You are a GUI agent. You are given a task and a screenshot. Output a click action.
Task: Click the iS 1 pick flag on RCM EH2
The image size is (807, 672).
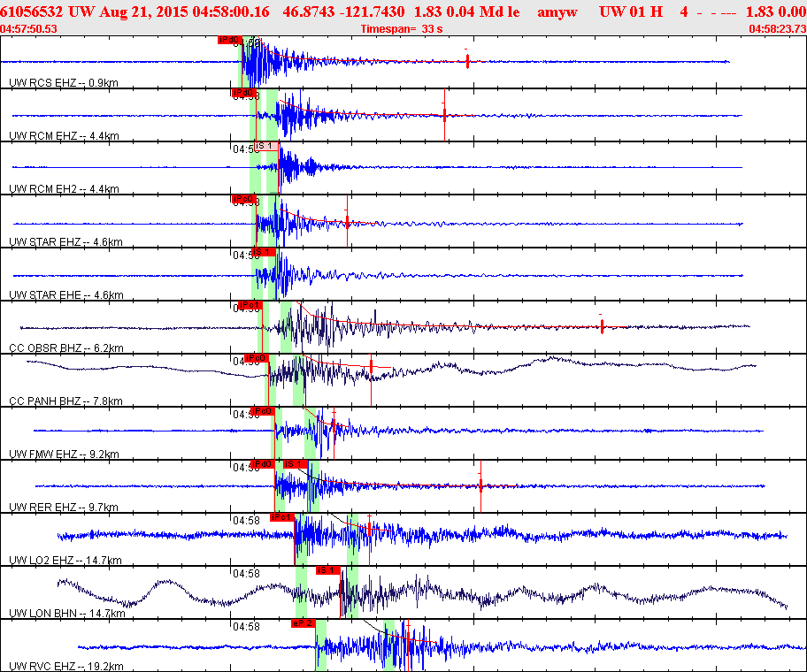266,146
